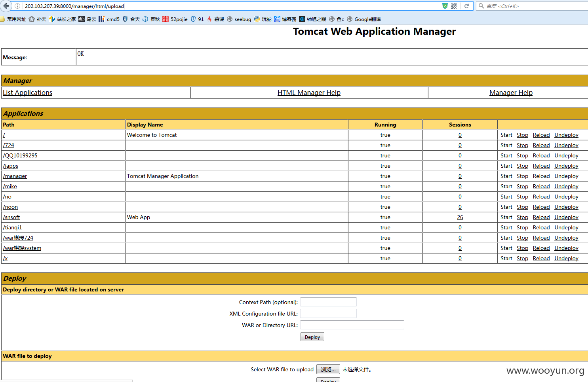The image size is (588, 382).
Task: Open the 补天 bookmark
Action: (x=38, y=19)
